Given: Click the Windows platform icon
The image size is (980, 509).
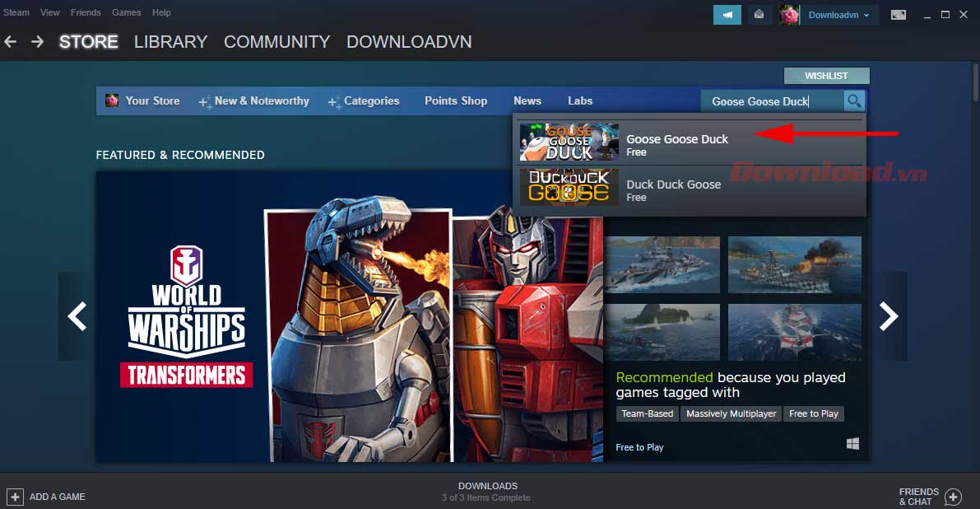Looking at the screenshot, I should click(x=852, y=444).
